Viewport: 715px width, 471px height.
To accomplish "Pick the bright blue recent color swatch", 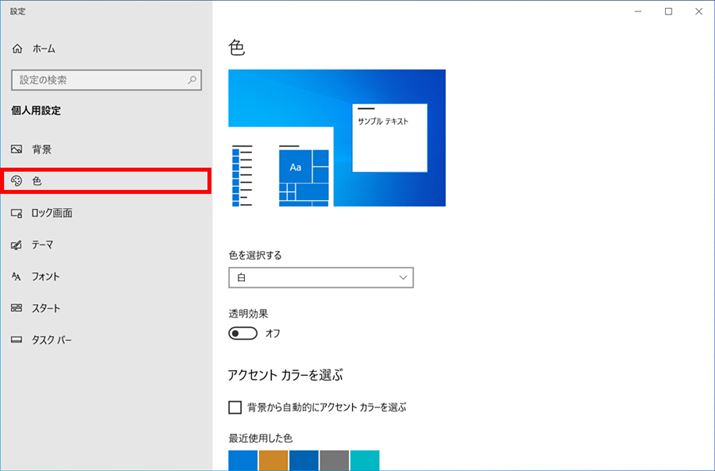I will click(243, 461).
